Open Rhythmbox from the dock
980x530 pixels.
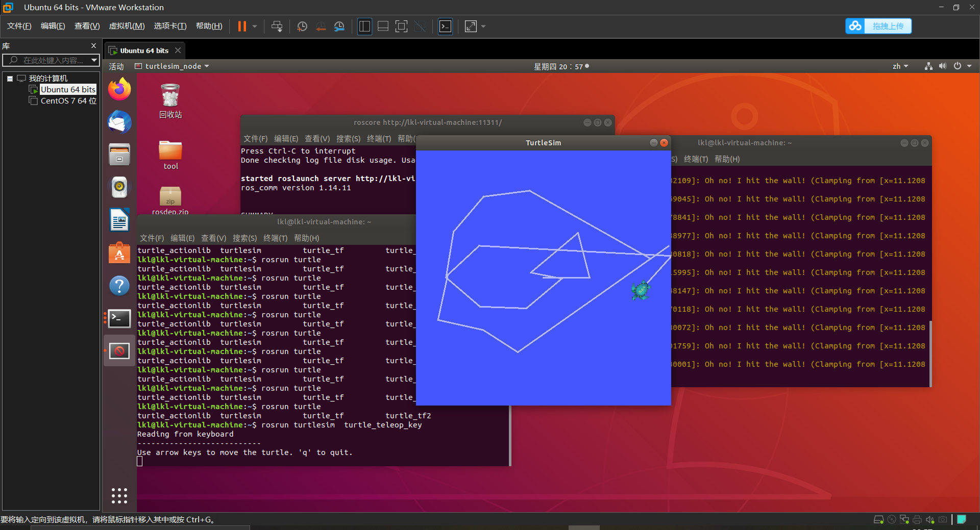(119, 187)
